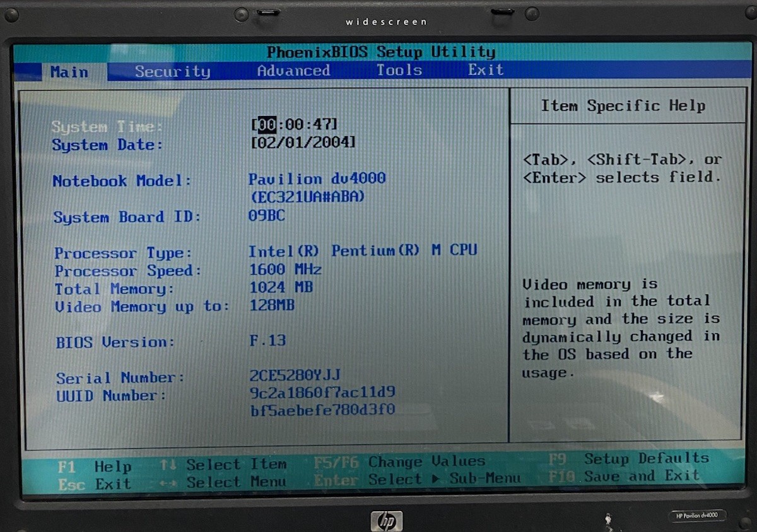Screen dimensions: 757x532
Task: Click the up/down Select Item hint
Action: point(223,465)
